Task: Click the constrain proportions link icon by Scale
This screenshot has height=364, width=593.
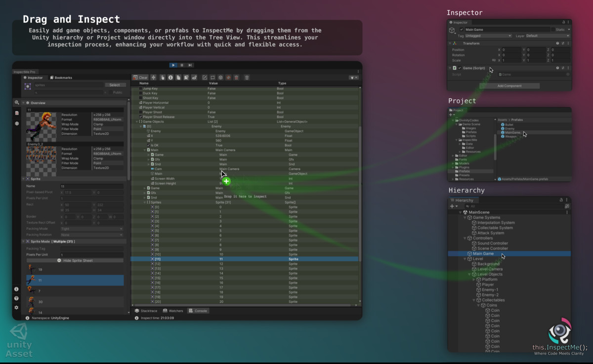Action: (x=494, y=60)
